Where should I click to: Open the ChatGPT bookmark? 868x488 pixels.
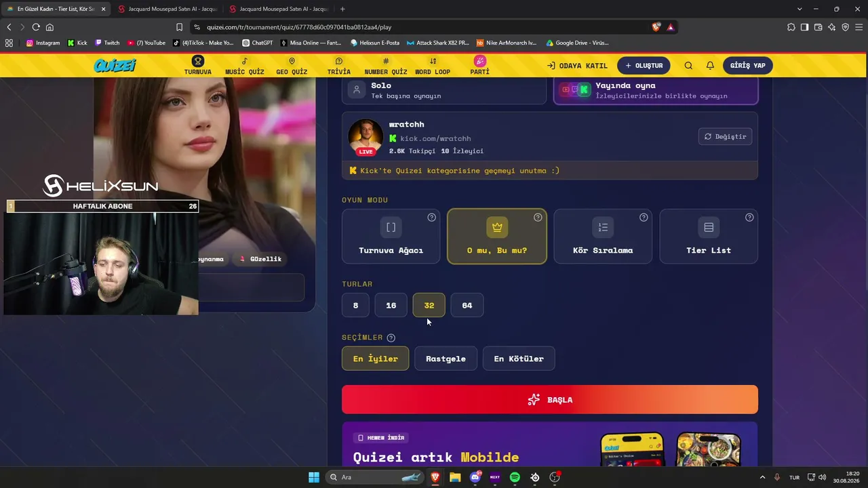click(258, 43)
